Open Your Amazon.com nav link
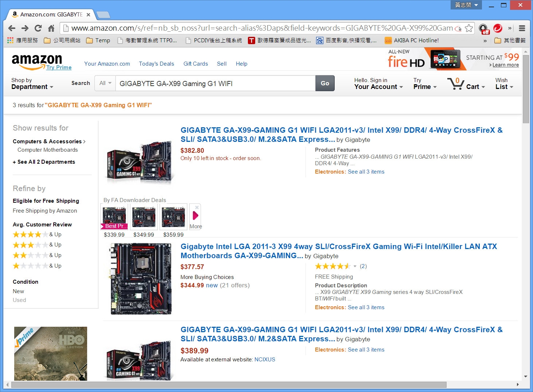Screen dimensions: 533x392 (107, 64)
